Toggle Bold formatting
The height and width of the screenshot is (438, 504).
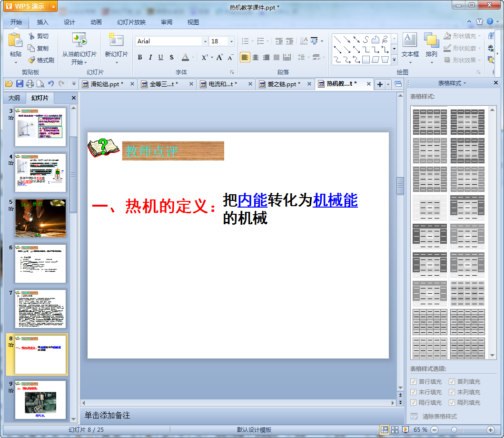click(x=140, y=57)
